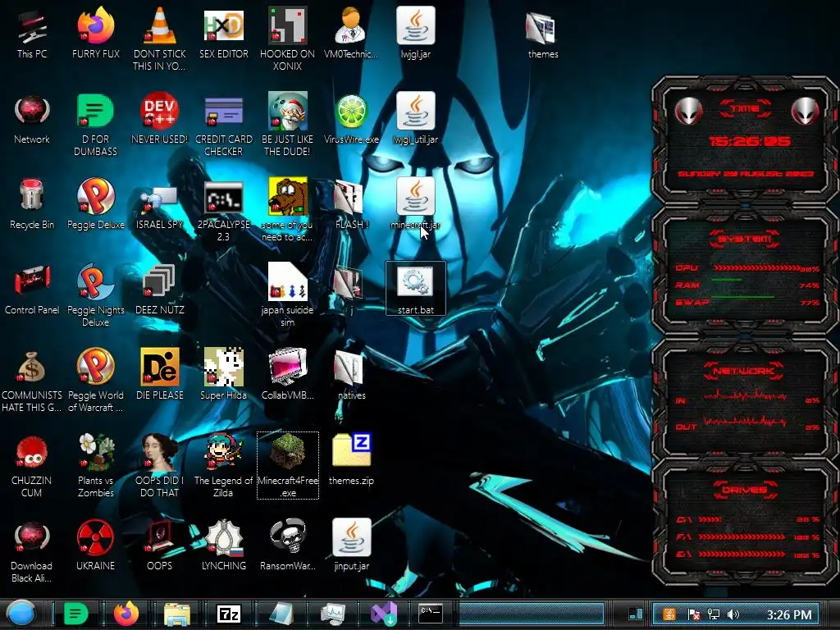The width and height of the screenshot is (840, 630).
Task: Select the Peggle Nights Deluxe icon
Action: pos(95,281)
